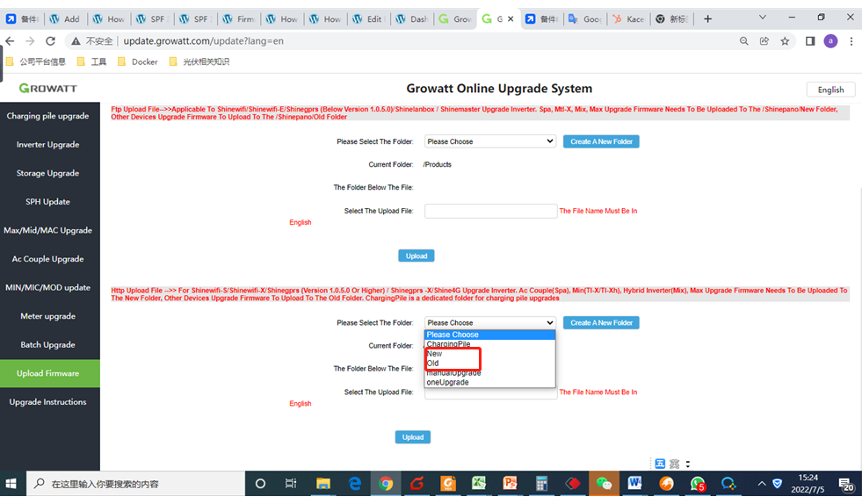Close the active Growatt tab
Screen dimensions: 862x504
click(x=511, y=18)
